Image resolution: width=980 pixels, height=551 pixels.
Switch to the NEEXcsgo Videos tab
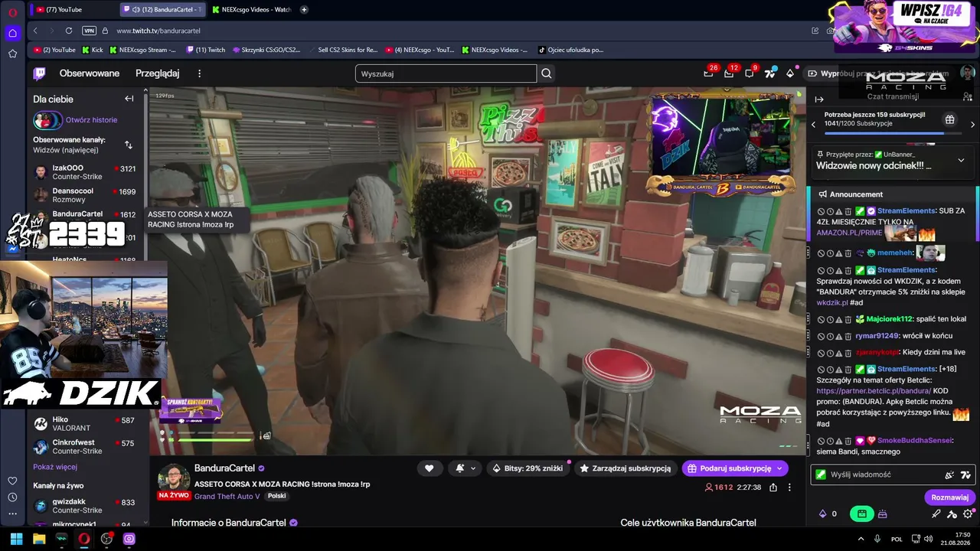(251, 9)
